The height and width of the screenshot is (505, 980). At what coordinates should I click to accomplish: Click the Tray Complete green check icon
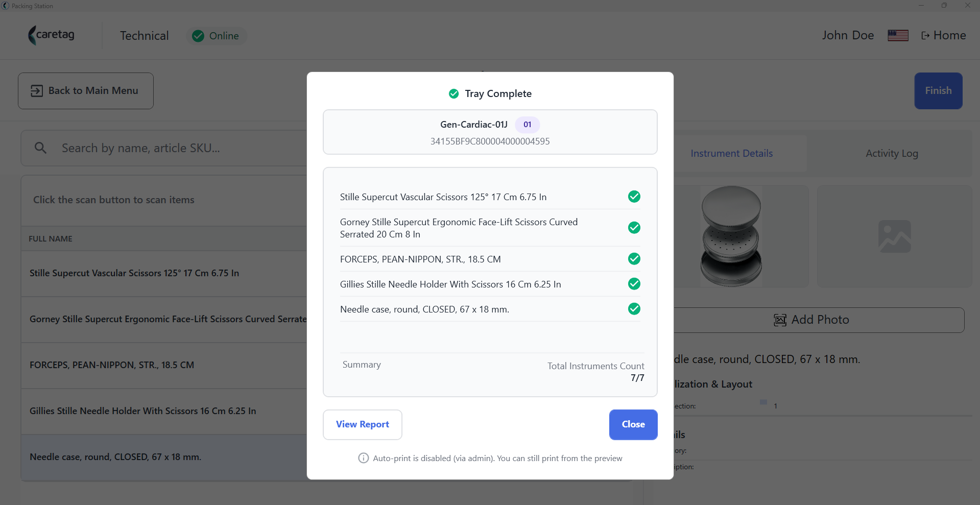pos(453,93)
